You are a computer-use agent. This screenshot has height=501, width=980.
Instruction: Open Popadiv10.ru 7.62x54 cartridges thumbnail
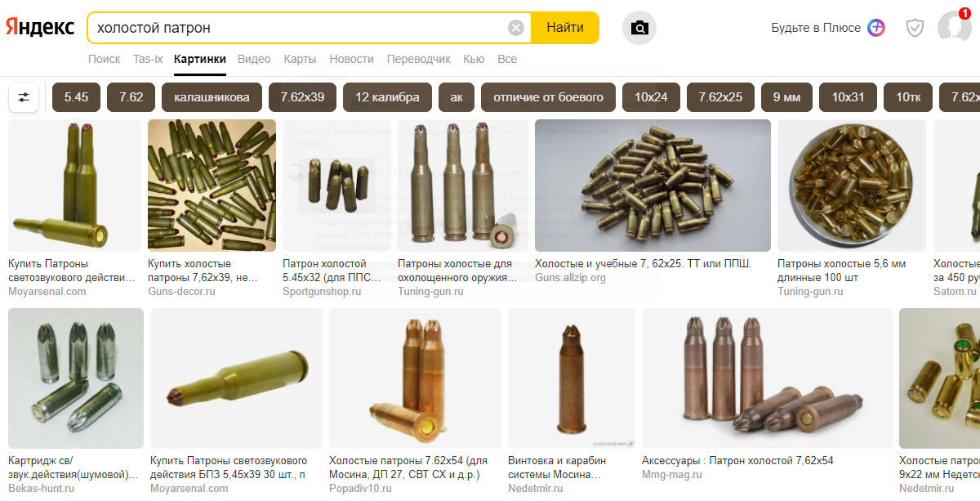[x=415, y=378]
